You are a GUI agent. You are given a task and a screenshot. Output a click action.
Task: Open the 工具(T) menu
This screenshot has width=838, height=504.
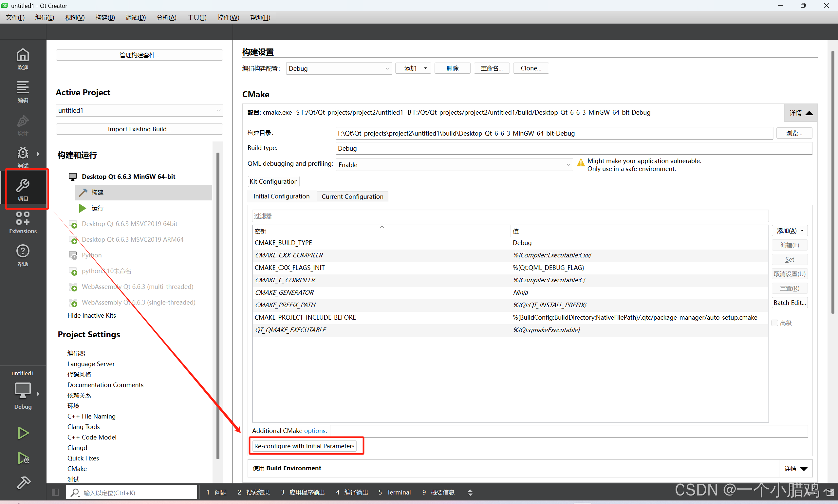tap(197, 17)
